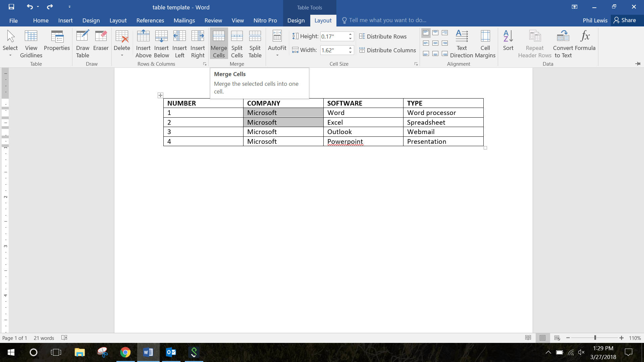Enable Repeat Header Rows
Screen dimensions: 644x362
(534, 44)
